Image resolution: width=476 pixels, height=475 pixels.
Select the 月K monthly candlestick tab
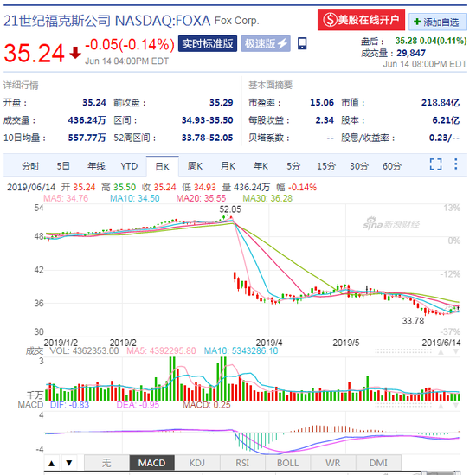pyautogui.click(x=228, y=166)
